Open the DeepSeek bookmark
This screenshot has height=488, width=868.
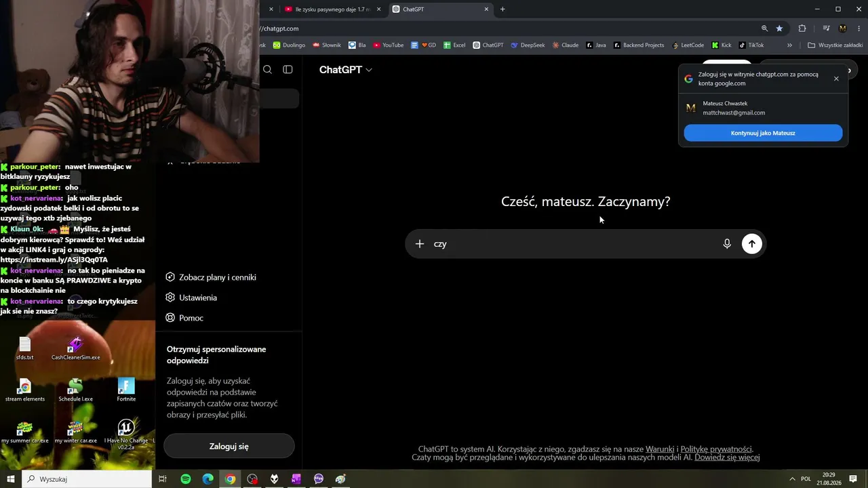click(x=528, y=45)
